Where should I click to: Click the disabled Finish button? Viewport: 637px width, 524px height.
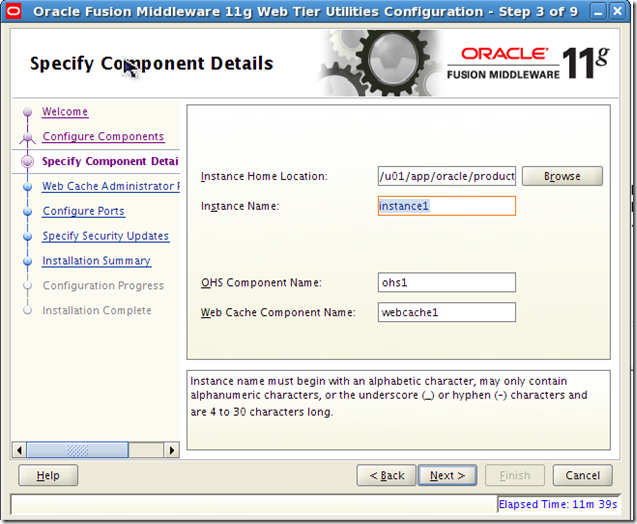click(x=515, y=475)
